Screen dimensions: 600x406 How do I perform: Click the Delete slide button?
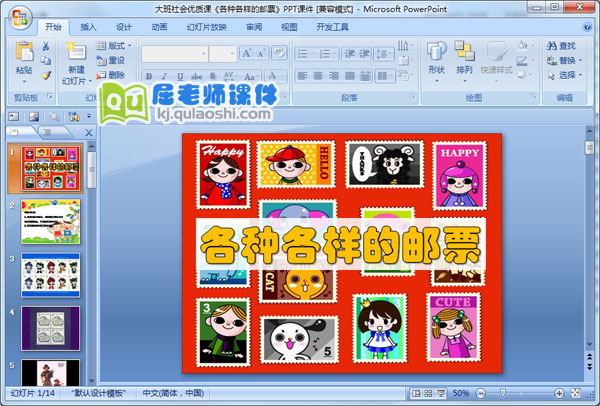pyautogui.click(x=111, y=75)
